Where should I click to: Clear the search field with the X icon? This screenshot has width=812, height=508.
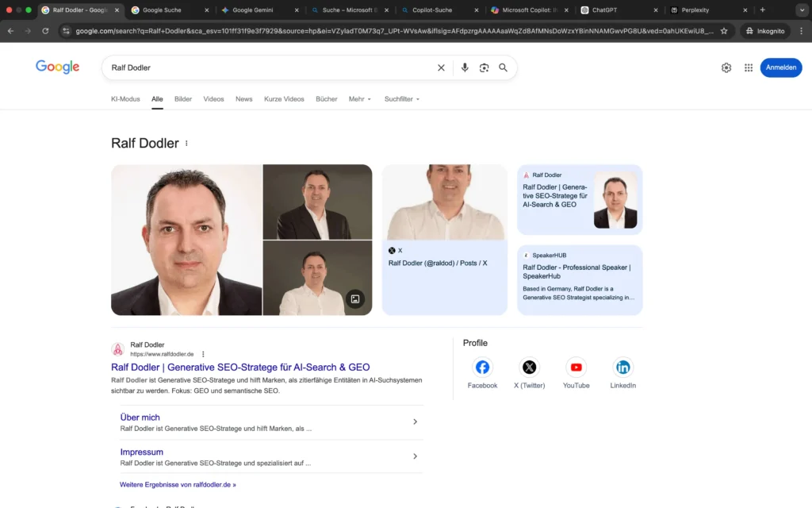point(441,67)
